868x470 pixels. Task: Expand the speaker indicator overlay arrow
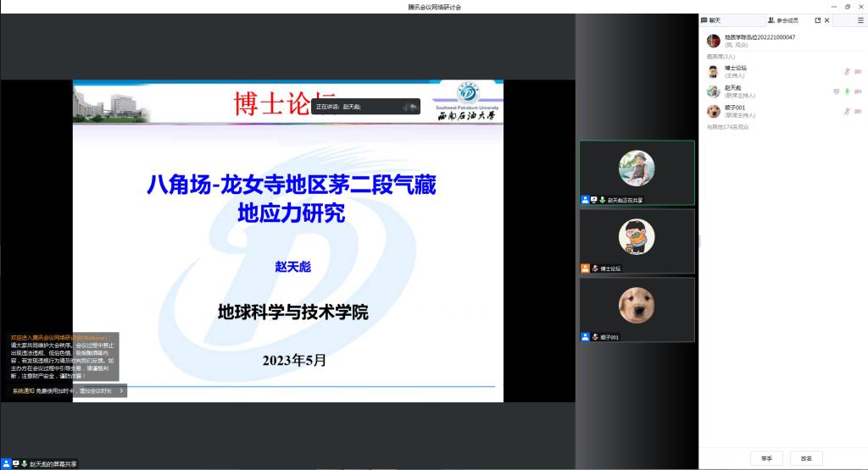click(413, 107)
